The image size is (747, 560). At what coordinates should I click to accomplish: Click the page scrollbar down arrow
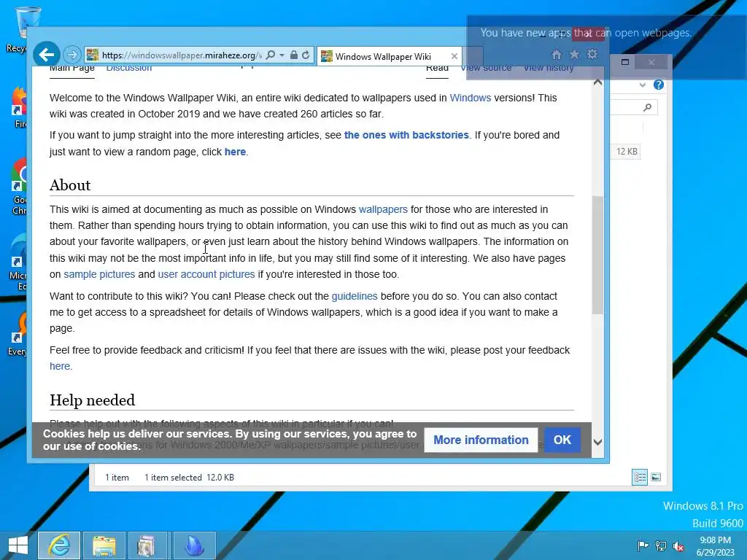[x=598, y=442]
